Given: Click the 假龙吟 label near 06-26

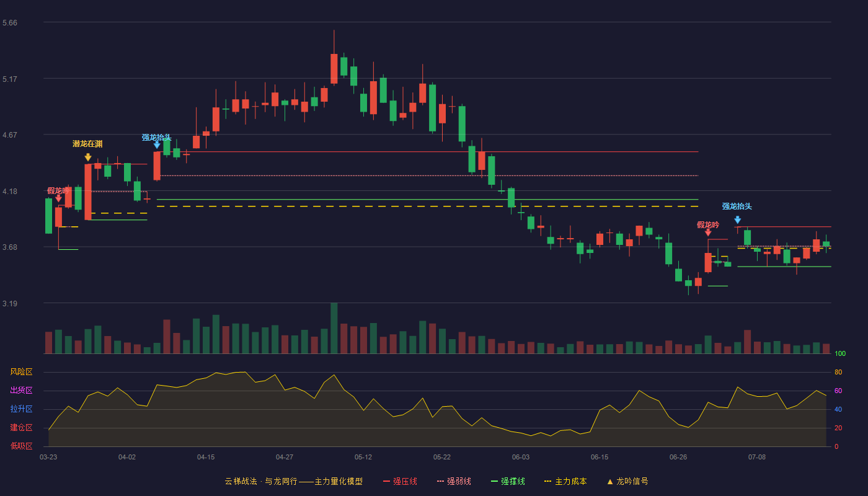Looking at the screenshot, I should 707,225.
